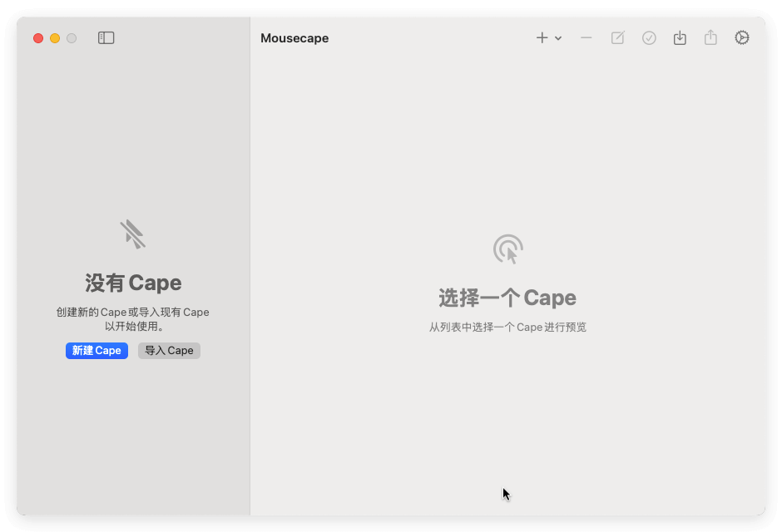Click the Mousecape window title
This screenshot has width=782, height=532.
tap(294, 38)
